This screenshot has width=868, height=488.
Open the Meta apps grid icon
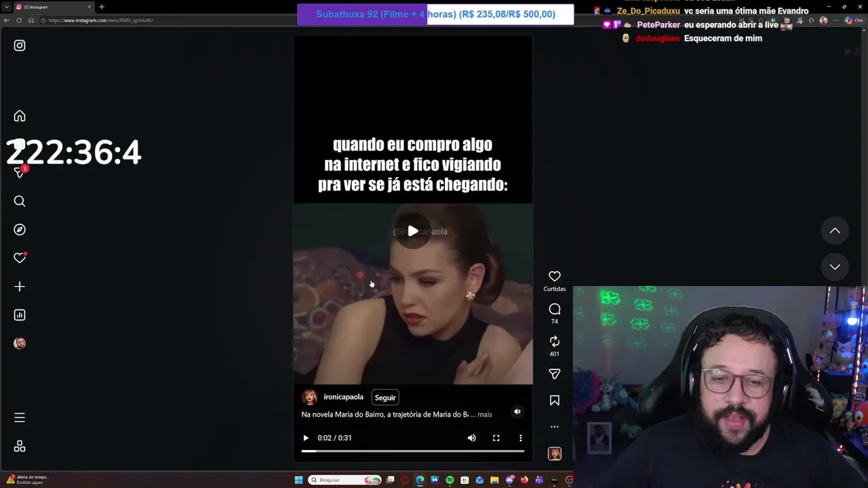pyautogui.click(x=20, y=447)
